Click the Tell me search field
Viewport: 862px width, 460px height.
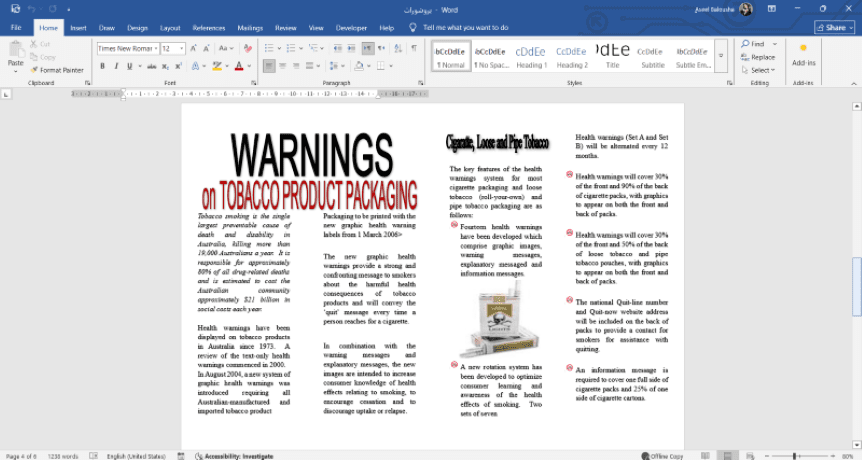[465, 28]
